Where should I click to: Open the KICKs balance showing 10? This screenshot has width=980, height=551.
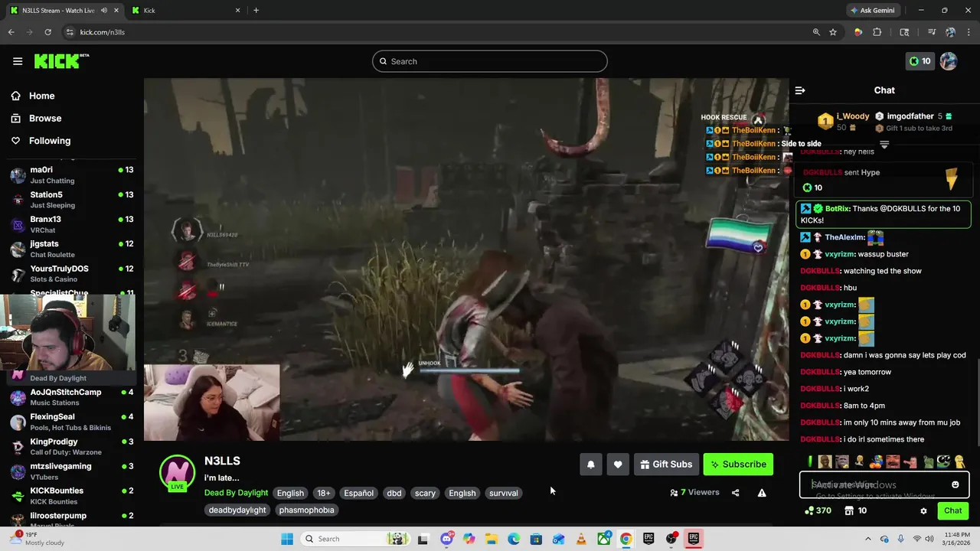point(920,61)
